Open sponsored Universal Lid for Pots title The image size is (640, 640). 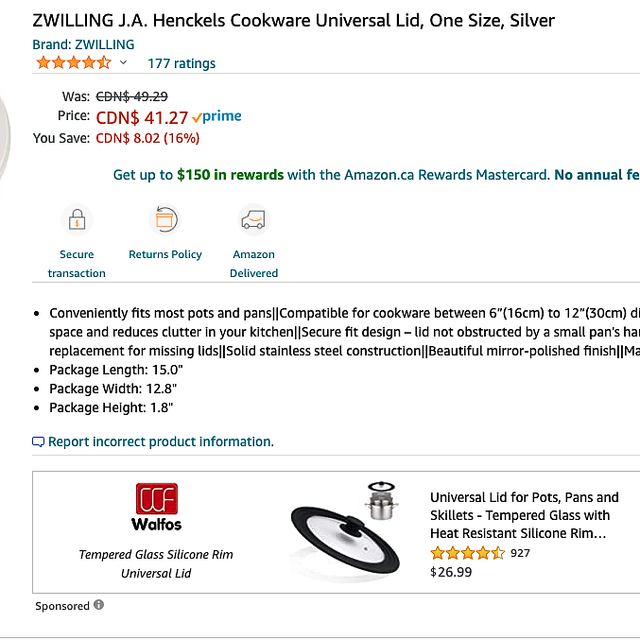tap(524, 515)
